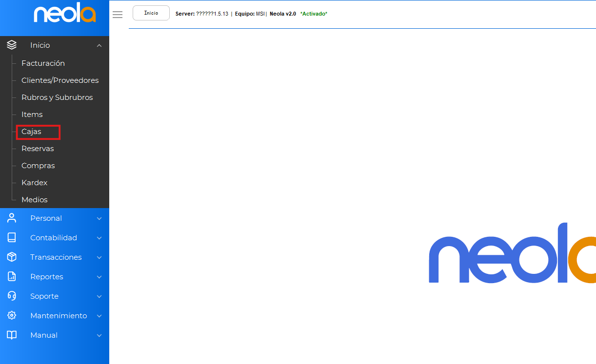Viewport: 596px width, 364px height.
Task: Click the Mantenimiento gear icon
Action: click(x=12, y=316)
